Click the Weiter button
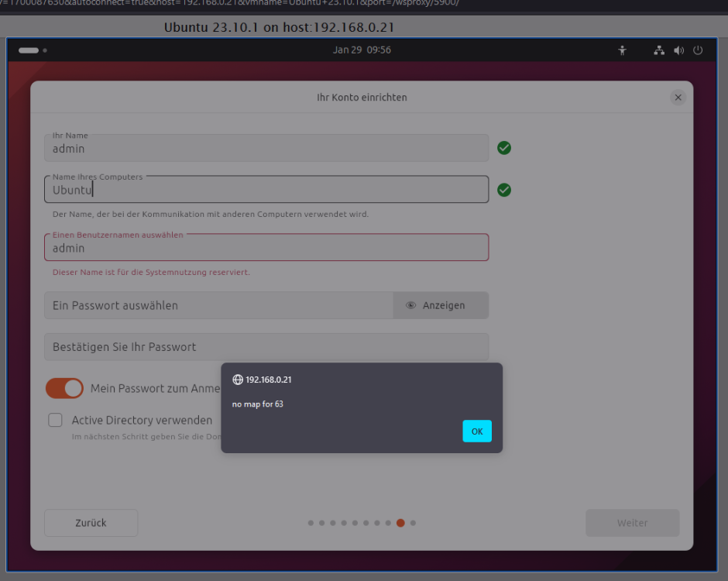Screen dimensions: 728x581 (633, 522)
